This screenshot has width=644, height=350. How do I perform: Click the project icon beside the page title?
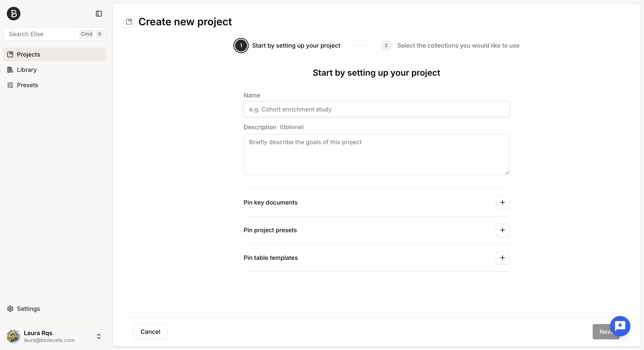[129, 22]
